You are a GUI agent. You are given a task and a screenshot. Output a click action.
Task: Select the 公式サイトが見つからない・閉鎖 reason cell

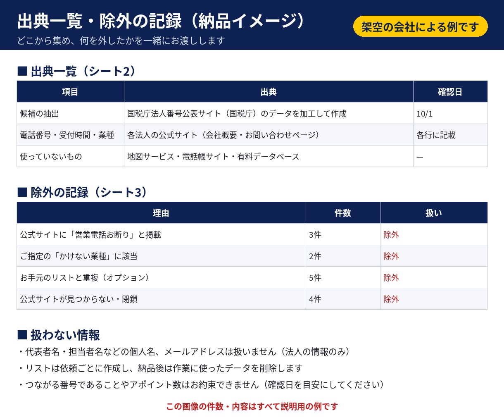point(161,299)
